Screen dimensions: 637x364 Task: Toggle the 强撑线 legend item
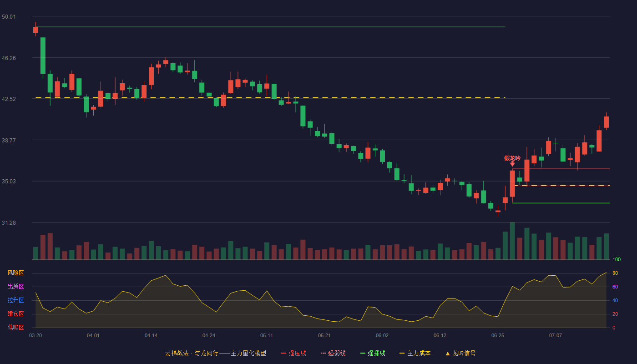(x=373, y=353)
